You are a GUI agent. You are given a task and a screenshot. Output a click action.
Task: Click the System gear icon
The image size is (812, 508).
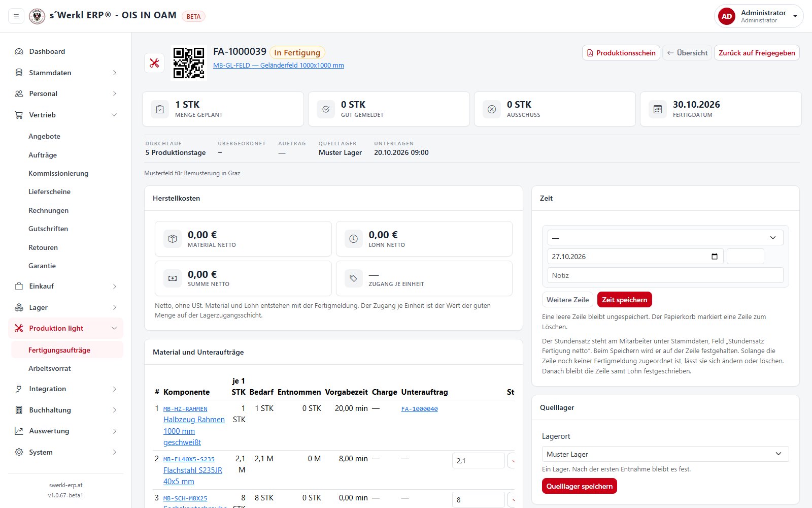click(19, 452)
